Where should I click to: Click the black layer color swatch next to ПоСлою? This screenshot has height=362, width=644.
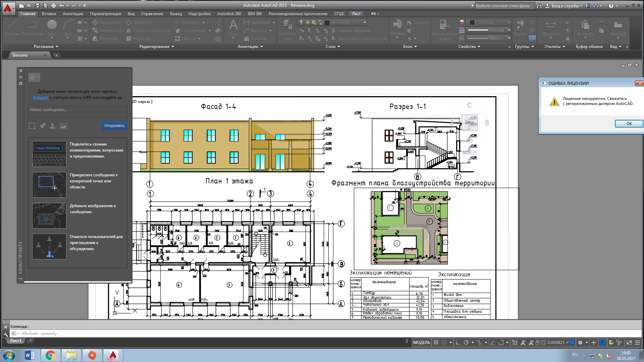pyautogui.click(x=472, y=22)
